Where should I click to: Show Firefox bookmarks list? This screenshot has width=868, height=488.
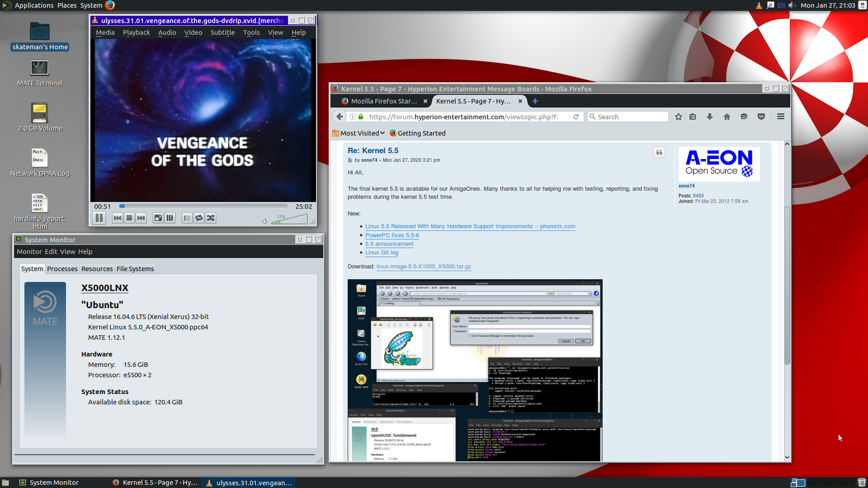(693, 117)
